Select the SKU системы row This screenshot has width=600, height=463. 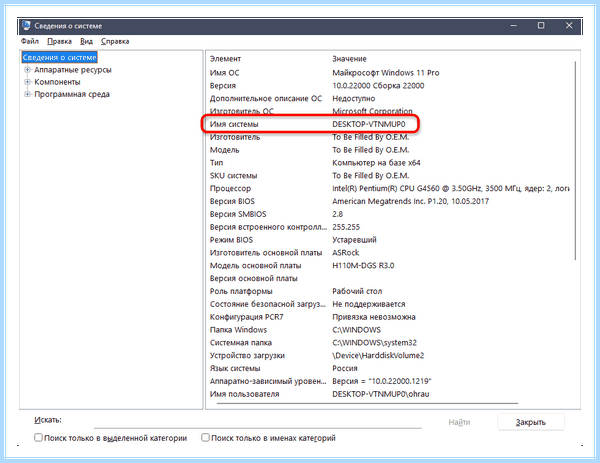(390, 176)
